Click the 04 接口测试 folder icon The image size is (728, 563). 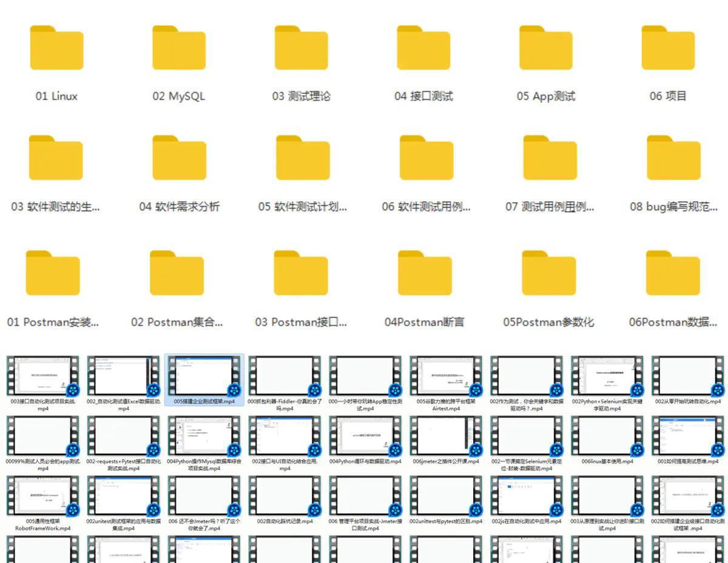click(x=423, y=48)
